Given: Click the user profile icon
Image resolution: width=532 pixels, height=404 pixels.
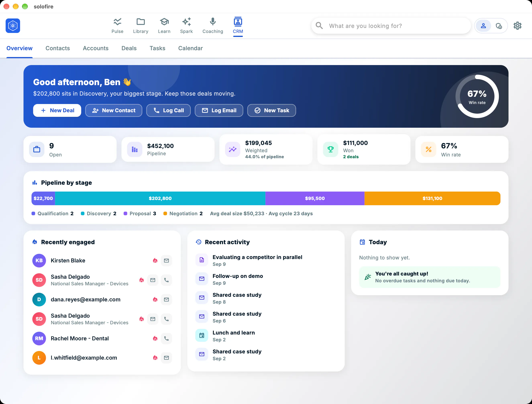Looking at the screenshot, I should point(483,26).
